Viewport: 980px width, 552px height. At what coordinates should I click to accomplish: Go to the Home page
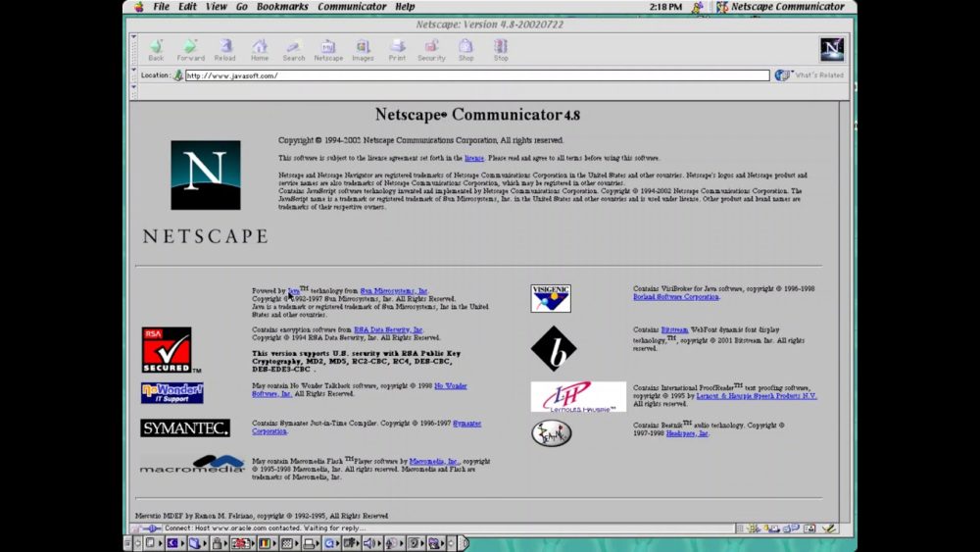point(260,50)
